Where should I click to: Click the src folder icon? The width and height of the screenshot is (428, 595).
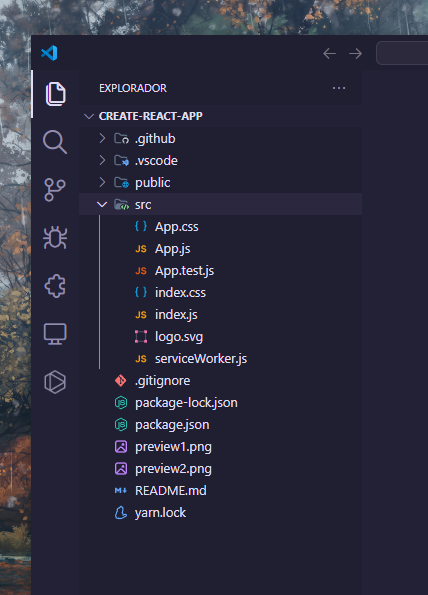pos(121,205)
